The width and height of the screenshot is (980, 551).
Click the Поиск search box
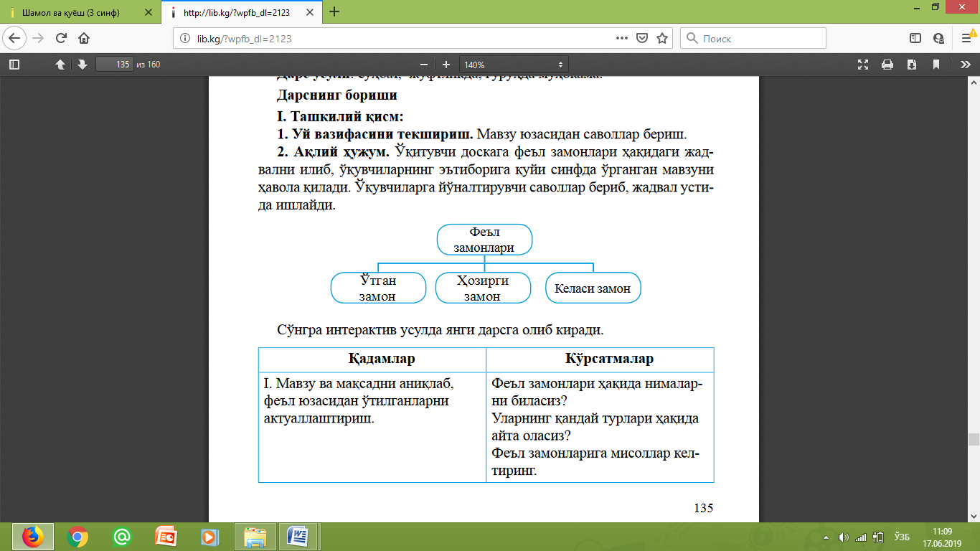tap(753, 39)
